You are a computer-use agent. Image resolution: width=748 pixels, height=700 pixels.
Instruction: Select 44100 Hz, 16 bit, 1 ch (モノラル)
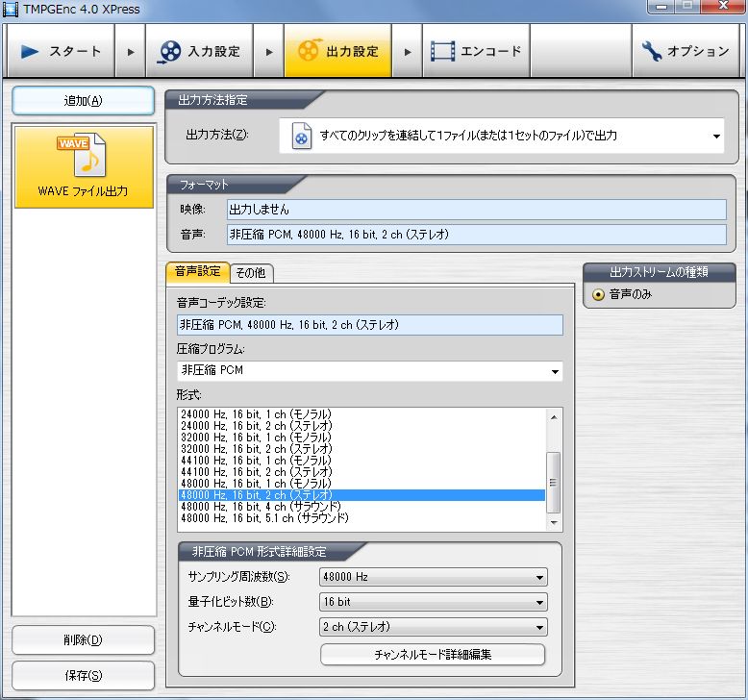click(x=362, y=461)
